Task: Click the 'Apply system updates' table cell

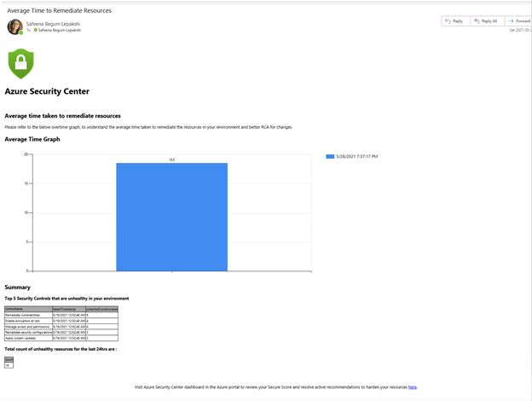Action: [x=28, y=338]
